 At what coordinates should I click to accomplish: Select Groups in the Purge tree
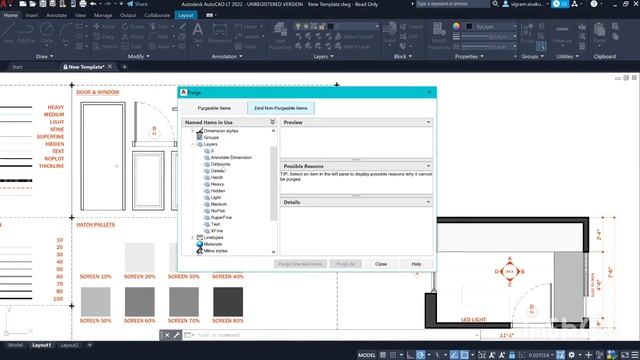[x=211, y=138]
